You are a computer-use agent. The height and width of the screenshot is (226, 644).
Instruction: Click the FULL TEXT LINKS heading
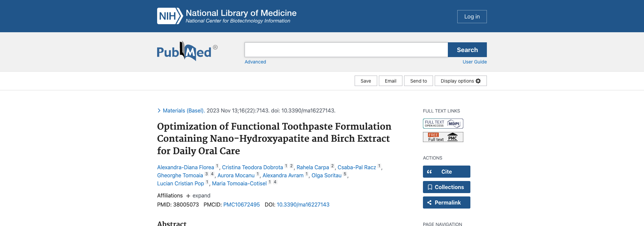click(441, 111)
